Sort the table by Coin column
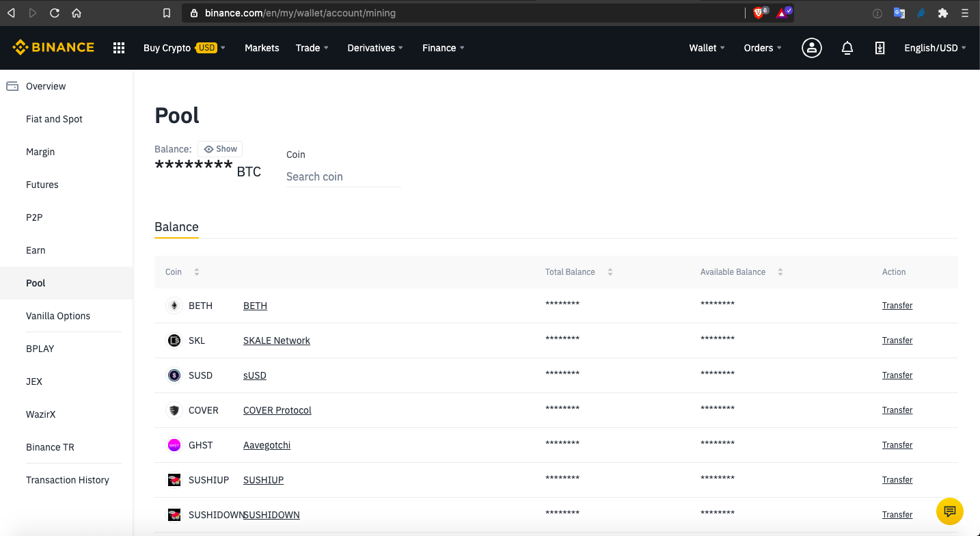 click(x=182, y=272)
